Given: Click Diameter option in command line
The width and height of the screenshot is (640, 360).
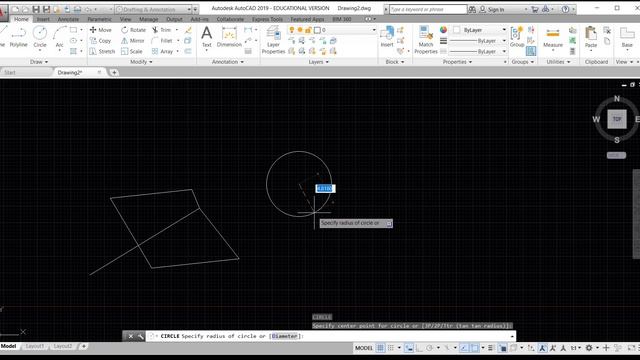Looking at the screenshot, I should coord(284,336).
